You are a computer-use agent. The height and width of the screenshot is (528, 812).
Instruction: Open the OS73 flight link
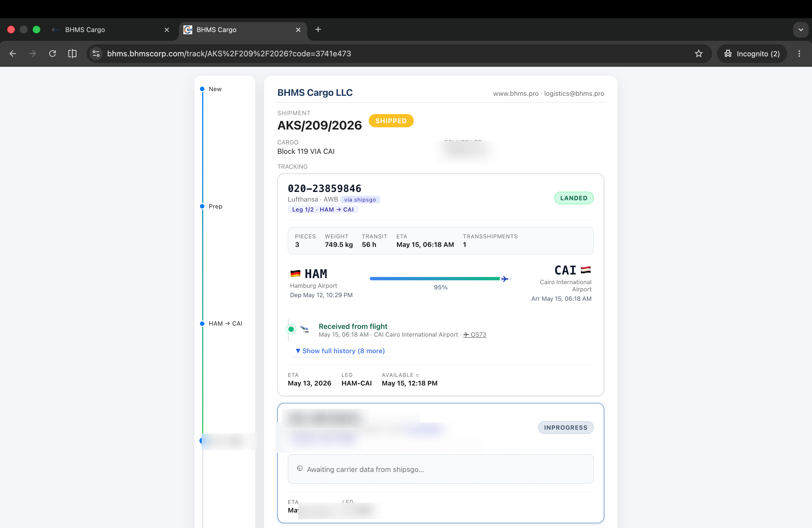coord(474,335)
